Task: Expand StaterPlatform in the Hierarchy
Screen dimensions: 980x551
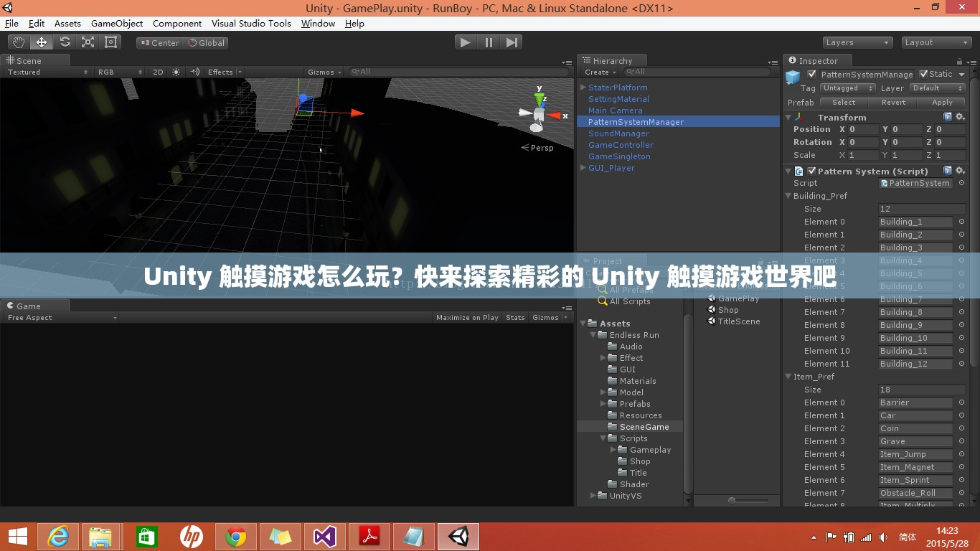Action: click(x=583, y=88)
